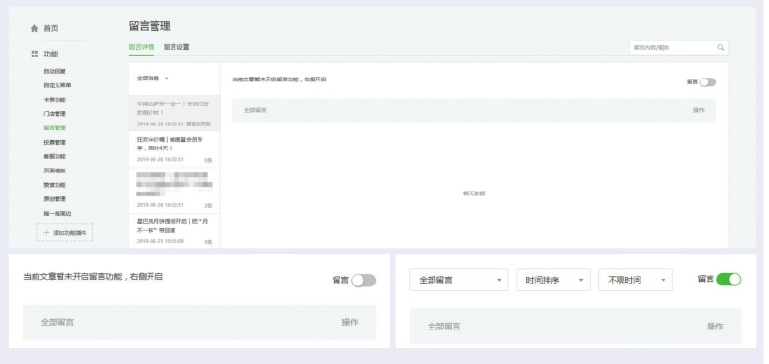Select the 星巴克月饼 article in the list
The image size is (769, 364).
(x=174, y=231)
